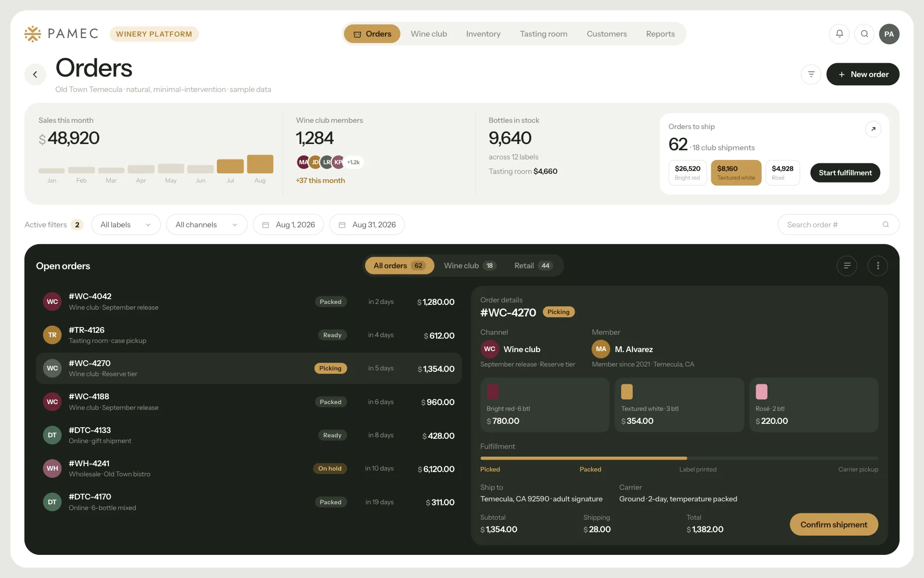The height and width of the screenshot is (578, 924).
Task: Open order row #DTC-4133
Action: coord(249,435)
